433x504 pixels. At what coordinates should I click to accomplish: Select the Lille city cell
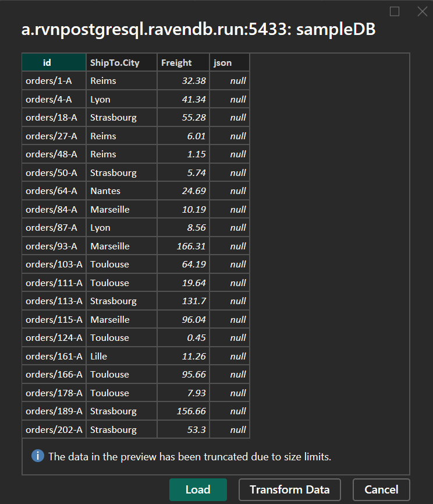click(122, 356)
